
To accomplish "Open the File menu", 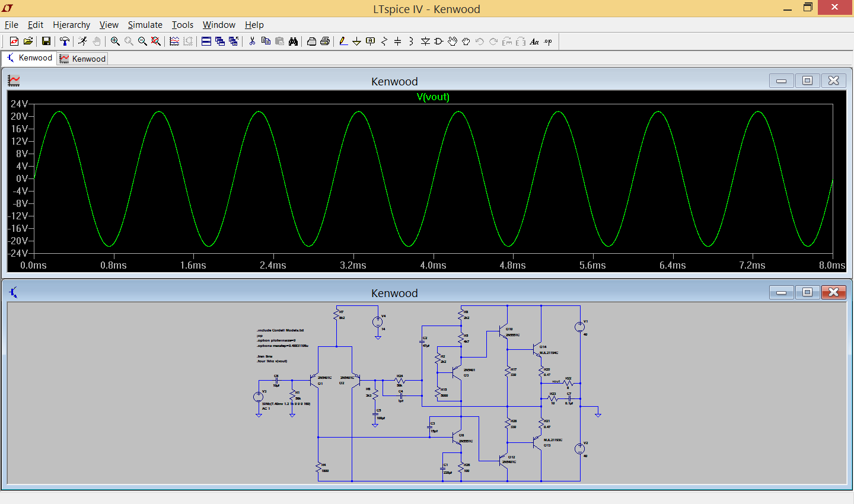I will (x=11, y=25).
